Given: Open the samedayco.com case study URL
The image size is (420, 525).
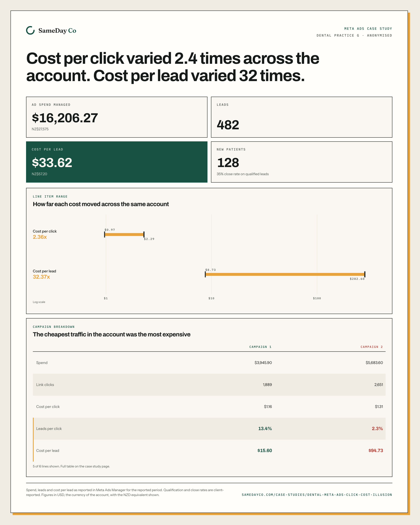Looking at the screenshot, I should (317, 495).
